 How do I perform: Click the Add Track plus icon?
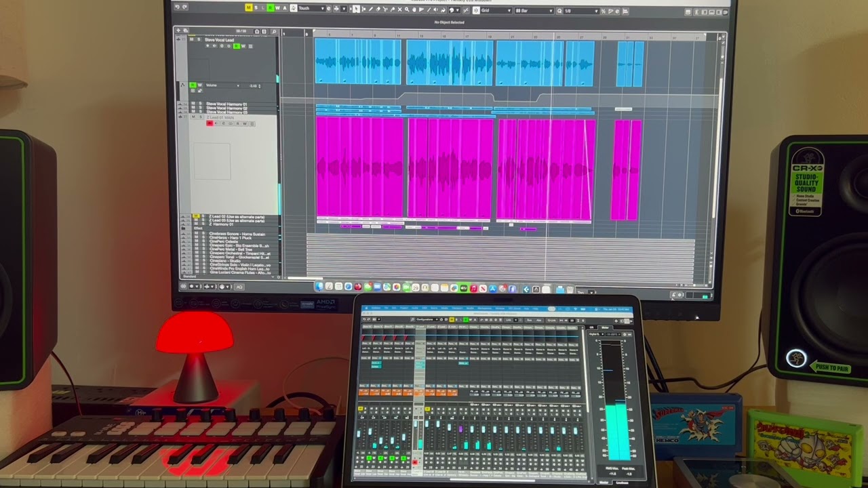[178, 30]
